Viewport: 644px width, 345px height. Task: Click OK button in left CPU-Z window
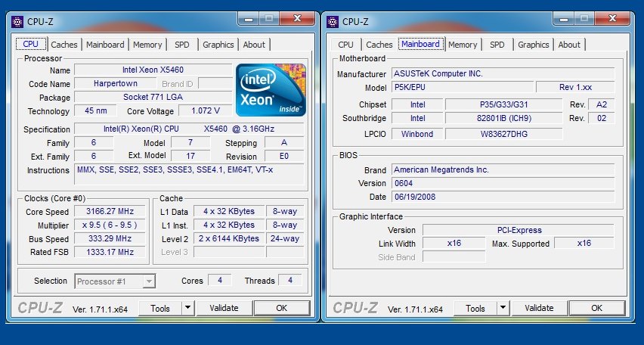(x=281, y=308)
